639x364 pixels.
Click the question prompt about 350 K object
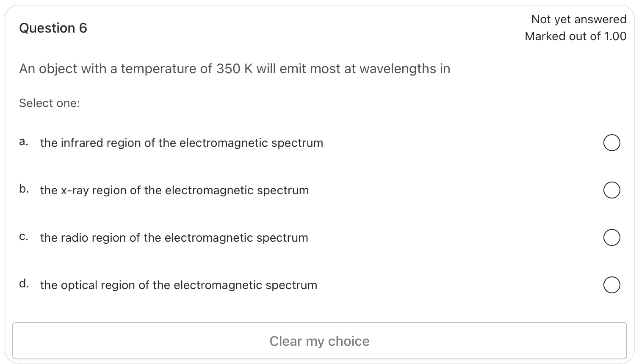[234, 69]
